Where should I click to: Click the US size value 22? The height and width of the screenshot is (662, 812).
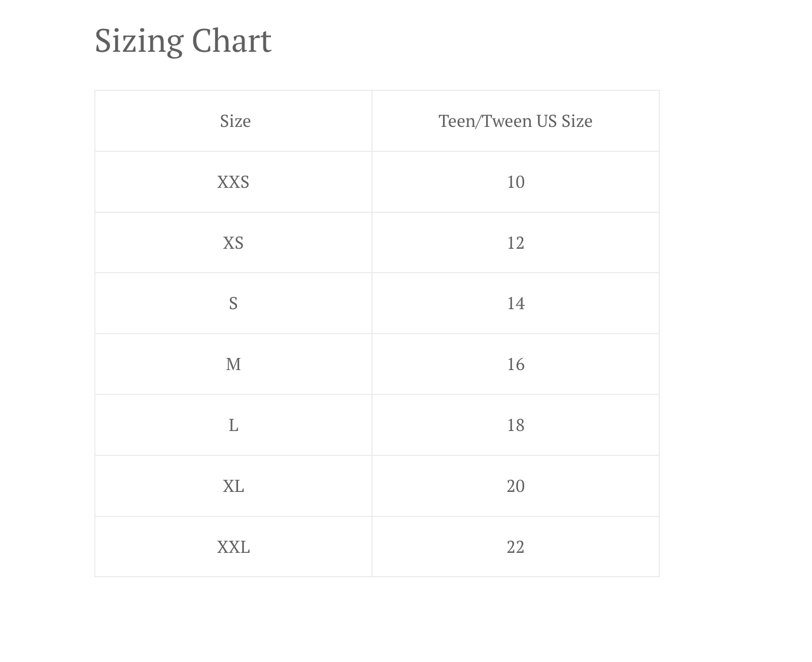tap(516, 547)
